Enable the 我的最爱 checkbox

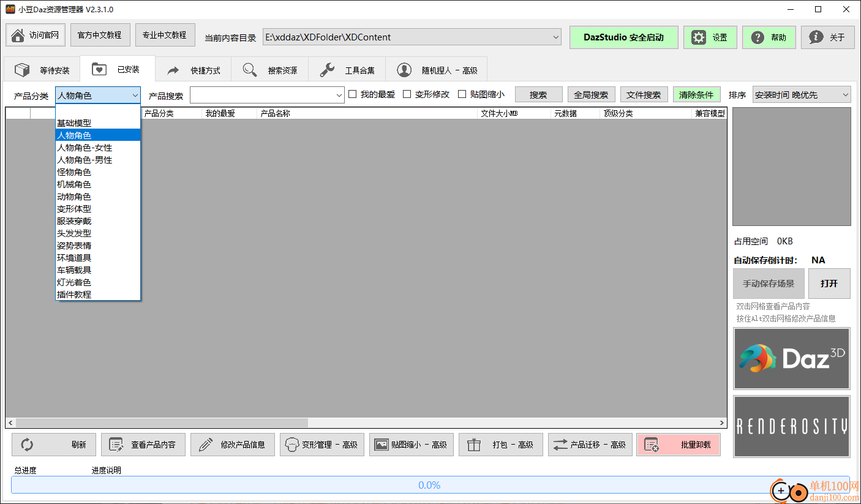(352, 94)
